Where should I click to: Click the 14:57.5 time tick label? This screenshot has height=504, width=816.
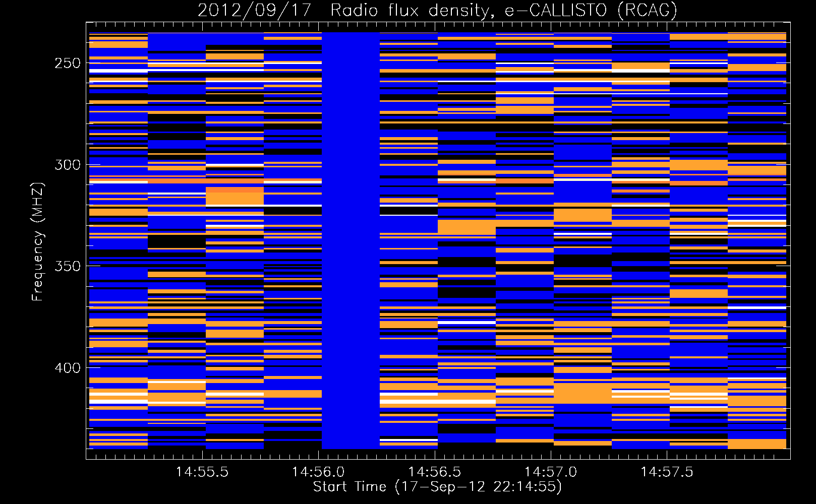pos(667,472)
